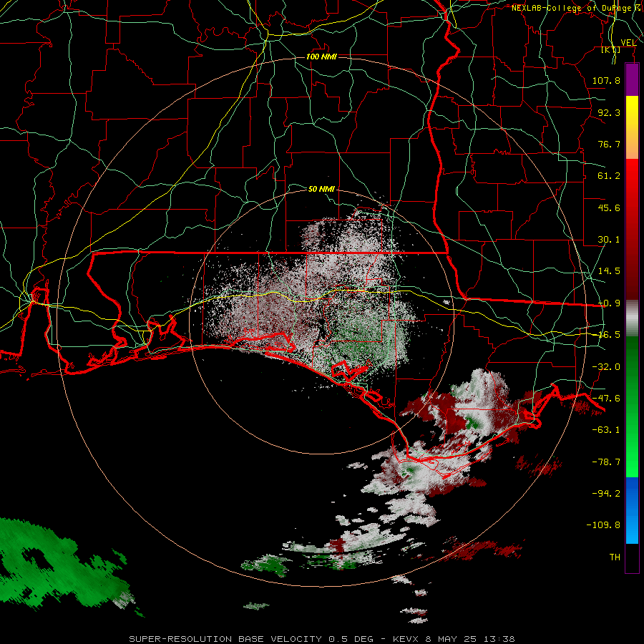Click the 30.1 scale value
644x644 pixels.
point(609,240)
